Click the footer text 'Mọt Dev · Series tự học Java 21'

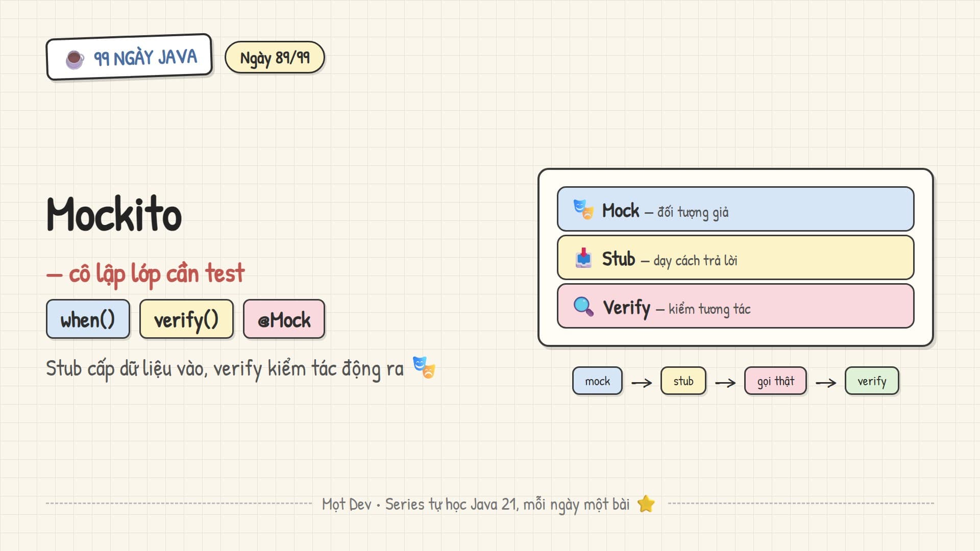[476, 505]
